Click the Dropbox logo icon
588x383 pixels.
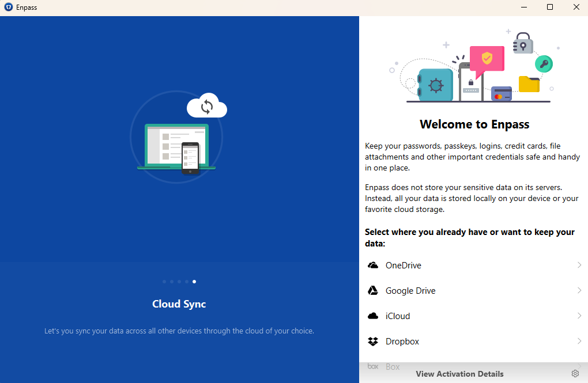[x=373, y=342]
